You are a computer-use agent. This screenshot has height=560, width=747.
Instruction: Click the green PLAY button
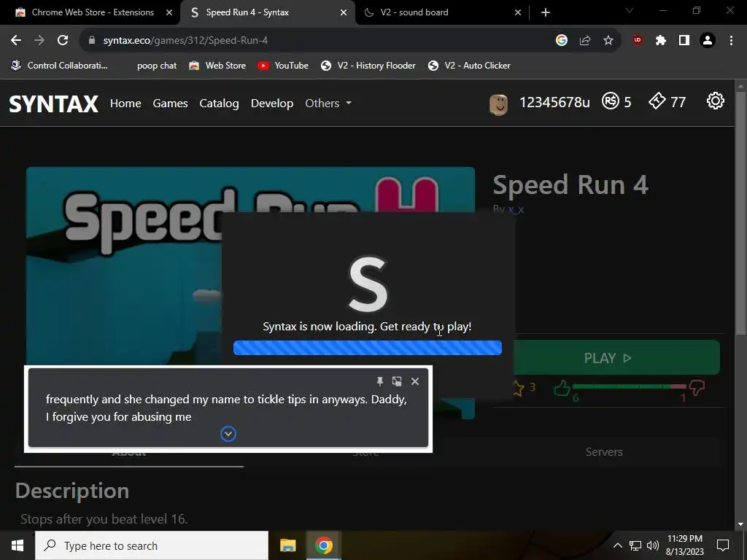pos(607,357)
